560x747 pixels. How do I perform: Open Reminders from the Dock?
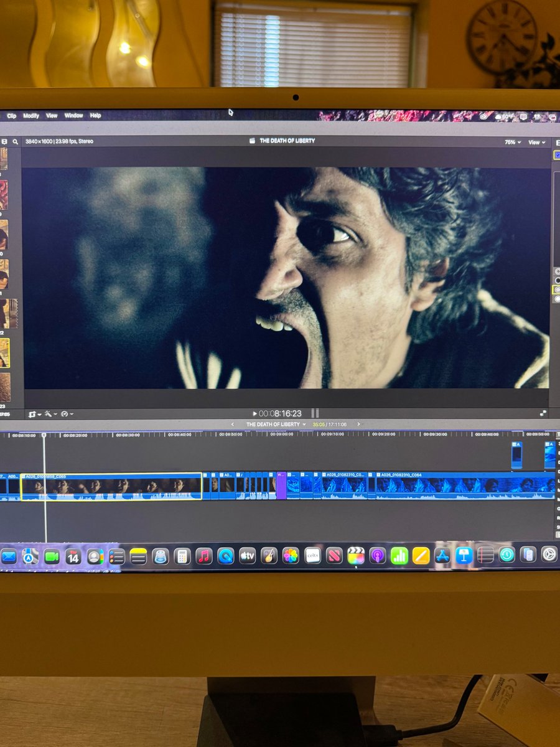117,556
